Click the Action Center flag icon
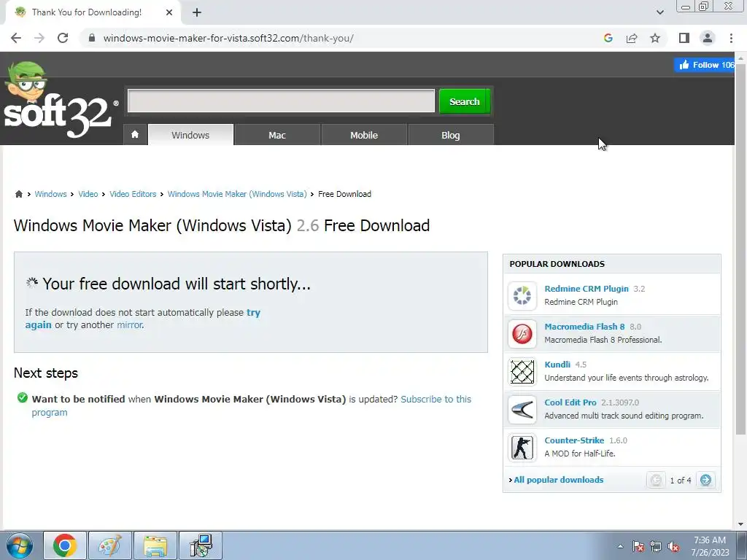 (x=638, y=547)
